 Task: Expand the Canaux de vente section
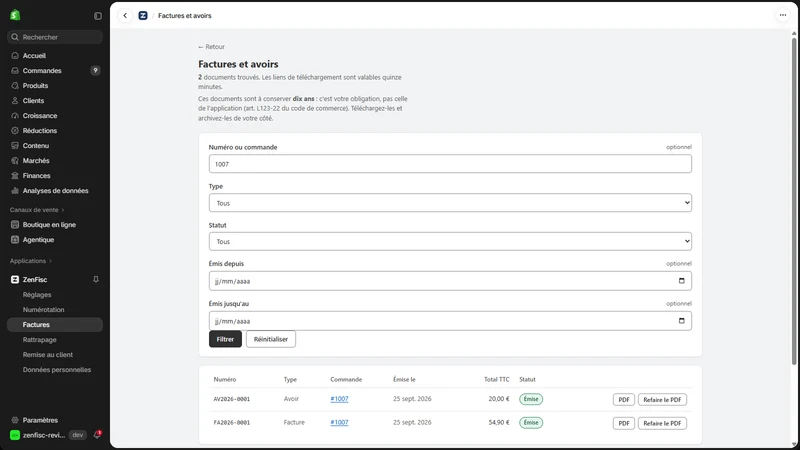click(37, 210)
